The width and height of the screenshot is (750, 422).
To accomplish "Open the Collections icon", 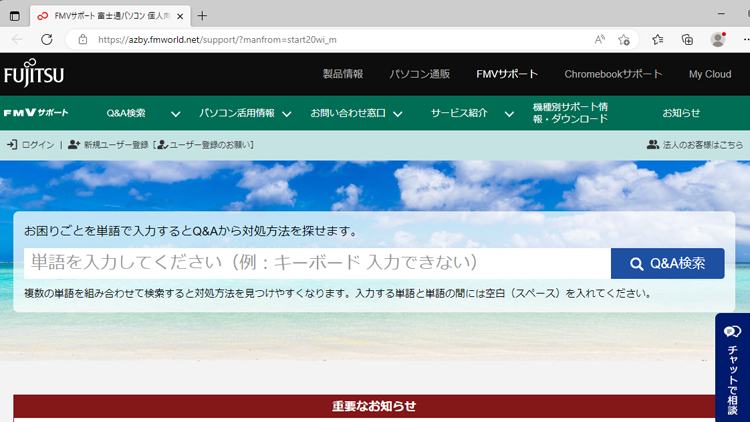I will tap(687, 40).
